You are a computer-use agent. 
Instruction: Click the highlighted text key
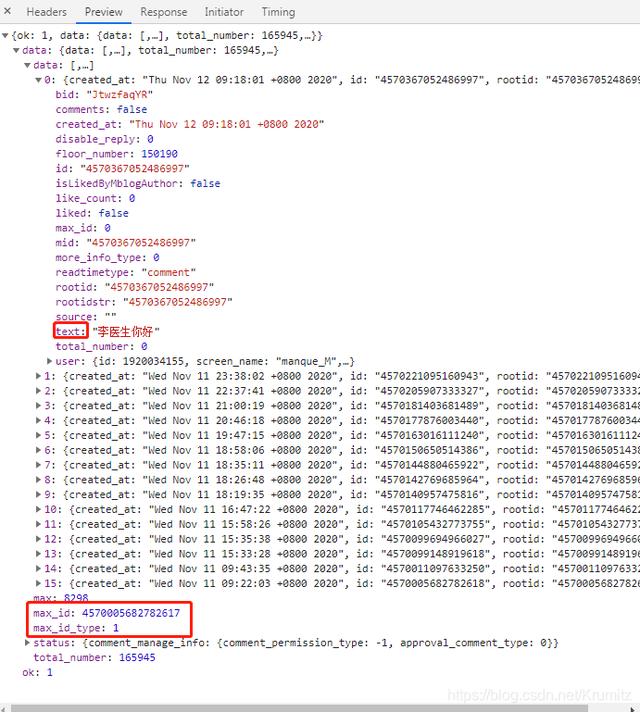click(70, 331)
